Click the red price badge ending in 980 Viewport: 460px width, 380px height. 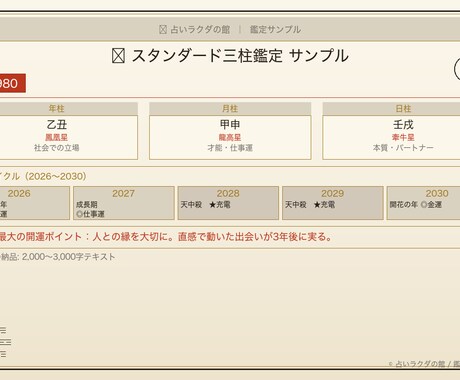12,83
